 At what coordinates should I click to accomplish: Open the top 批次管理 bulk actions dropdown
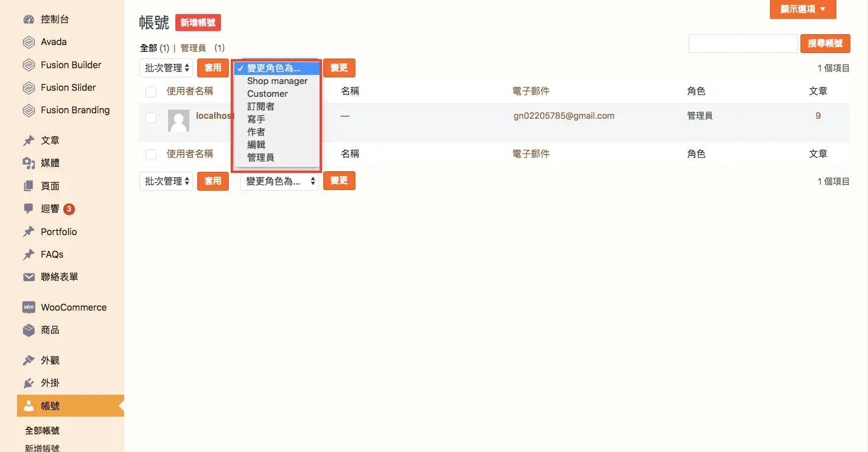166,68
